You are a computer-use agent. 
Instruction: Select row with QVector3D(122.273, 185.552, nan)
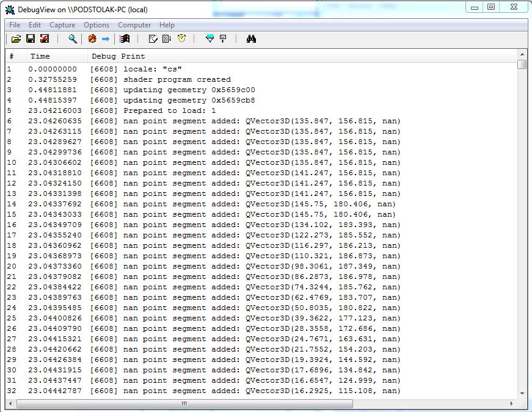(x=261, y=235)
